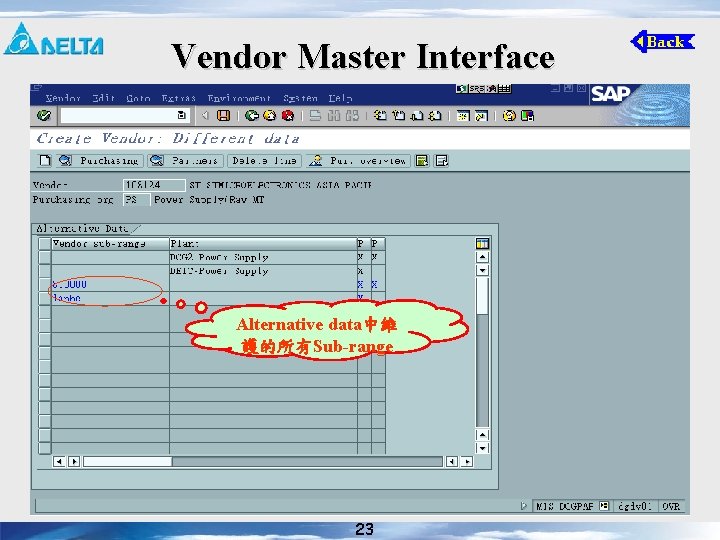Click the green Back arrow icon
The image size is (720, 540).
pos(252,116)
